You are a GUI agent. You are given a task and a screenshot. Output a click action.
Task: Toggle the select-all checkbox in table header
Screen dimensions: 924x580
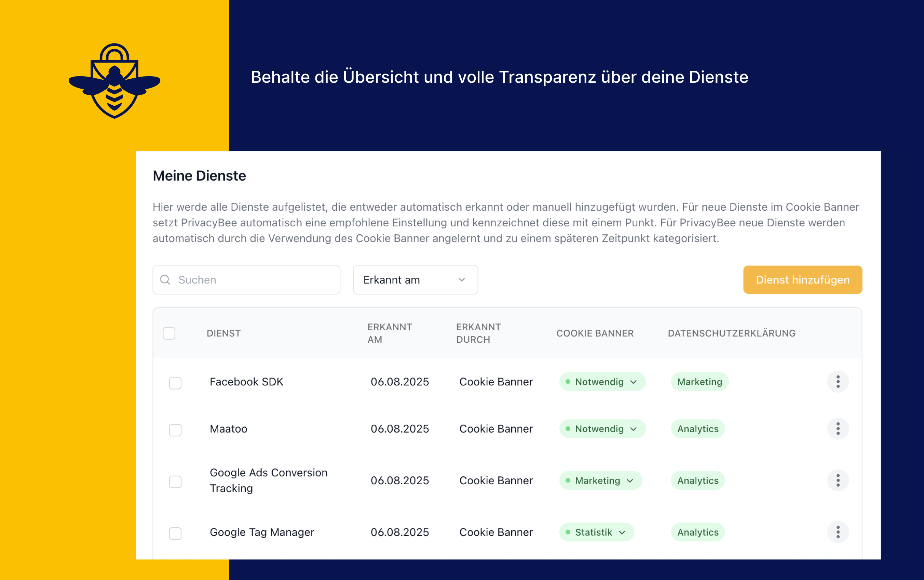[x=169, y=333]
